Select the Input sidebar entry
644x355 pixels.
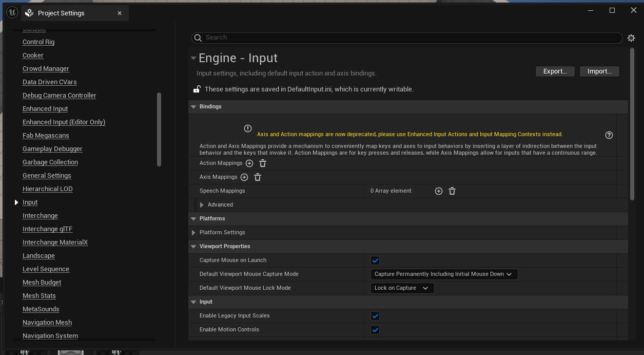[30, 202]
